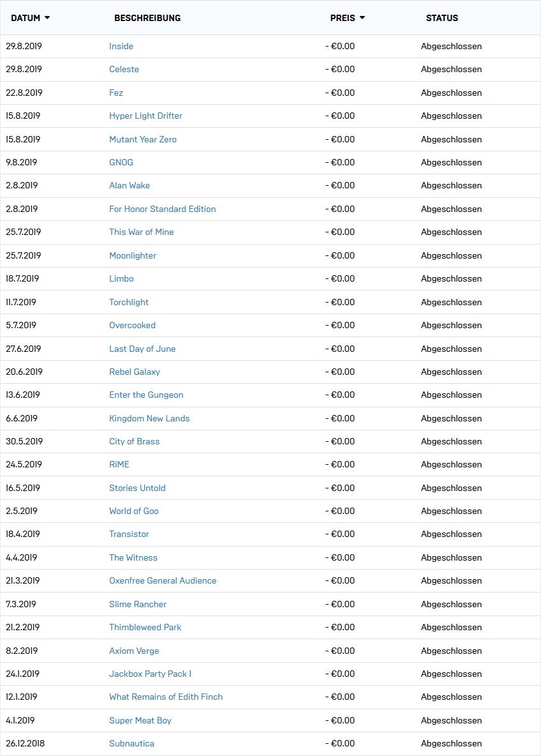541x756 pixels.
Task: Sort by the DATUM column arrow
Action: click(47, 18)
